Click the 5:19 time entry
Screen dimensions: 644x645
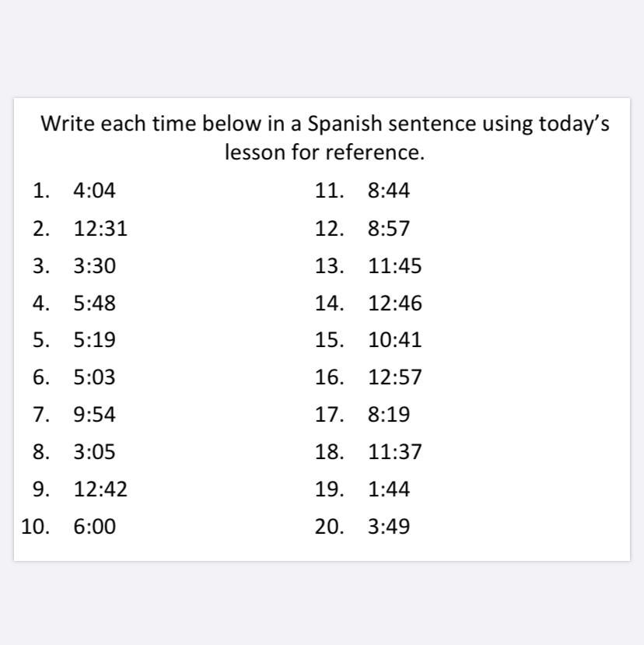pos(94,340)
